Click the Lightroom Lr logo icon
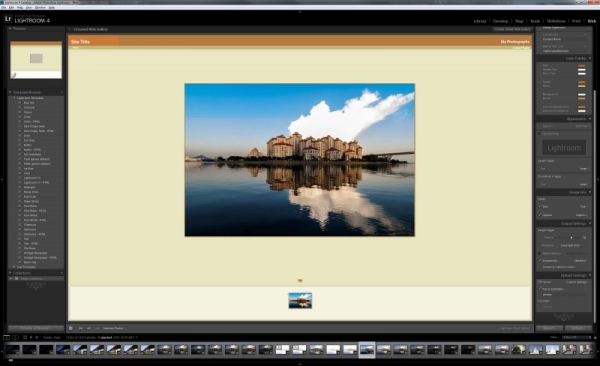Image resolution: width=600 pixels, height=366 pixels. click(x=8, y=19)
